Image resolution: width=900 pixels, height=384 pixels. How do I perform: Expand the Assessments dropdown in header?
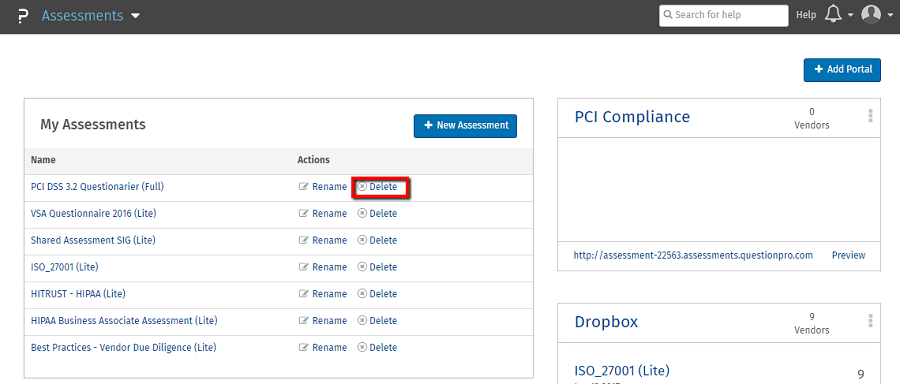point(135,16)
